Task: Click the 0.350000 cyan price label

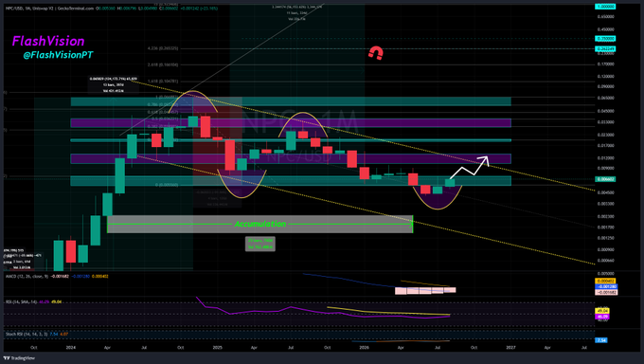Action: click(605, 39)
